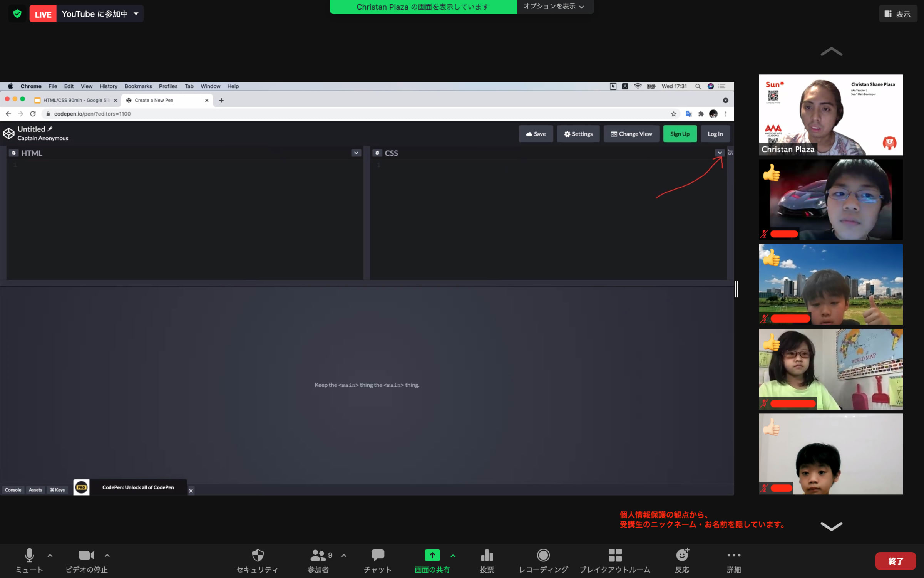Start recording with the Recording button
The width and height of the screenshot is (924, 578).
pyautogui.click(x=543, y=556)
